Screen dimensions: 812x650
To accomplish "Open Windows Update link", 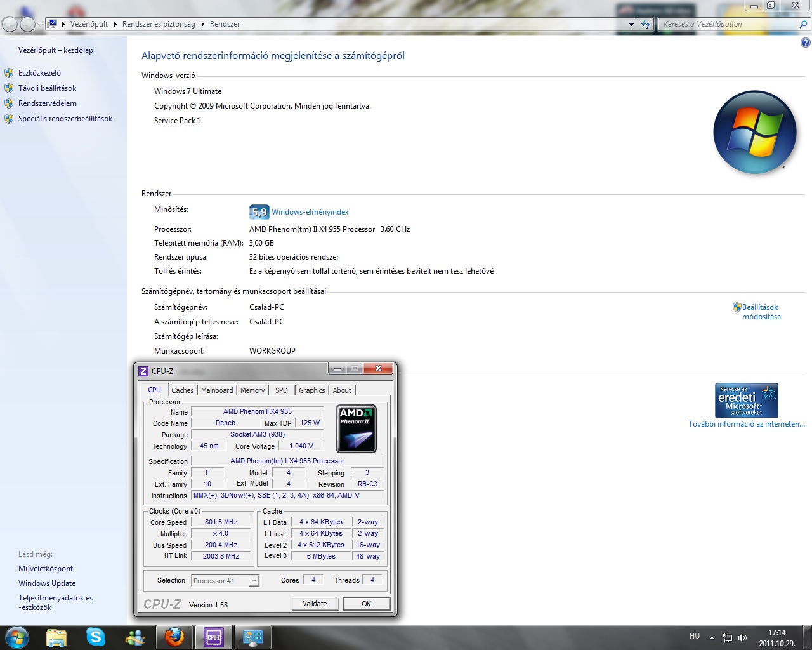I will 47,583.
